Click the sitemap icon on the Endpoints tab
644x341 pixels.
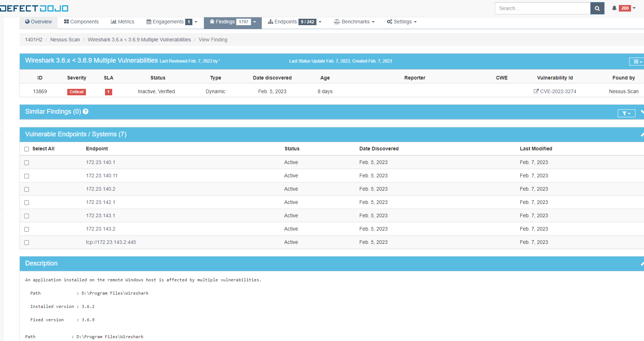[x=270, y=22]
